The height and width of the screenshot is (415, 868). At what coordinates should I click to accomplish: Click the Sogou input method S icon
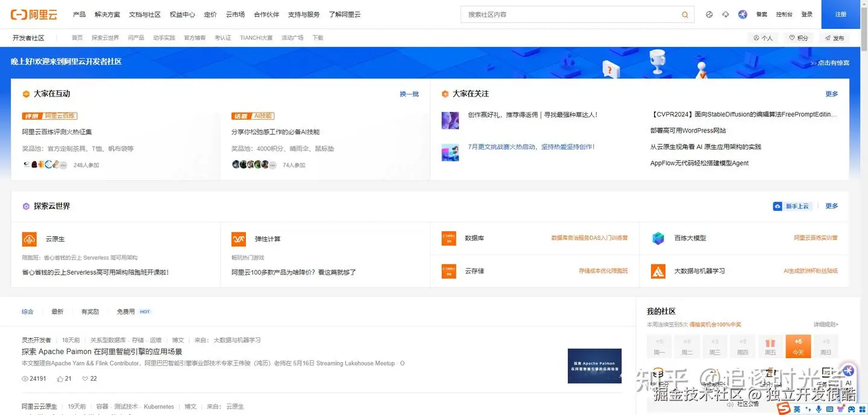784,409
